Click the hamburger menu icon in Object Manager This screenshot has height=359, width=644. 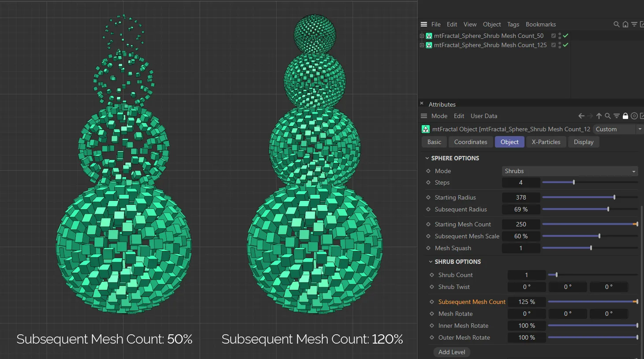tap(424, 24)
